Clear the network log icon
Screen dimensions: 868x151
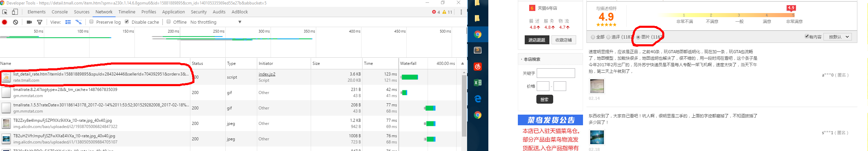click(15, 22)
